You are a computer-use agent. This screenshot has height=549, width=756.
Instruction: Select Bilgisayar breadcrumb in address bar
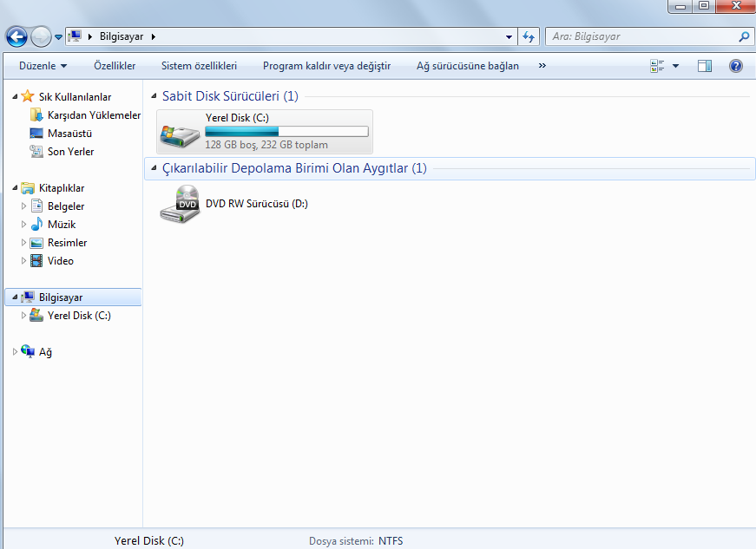[122, 36]
